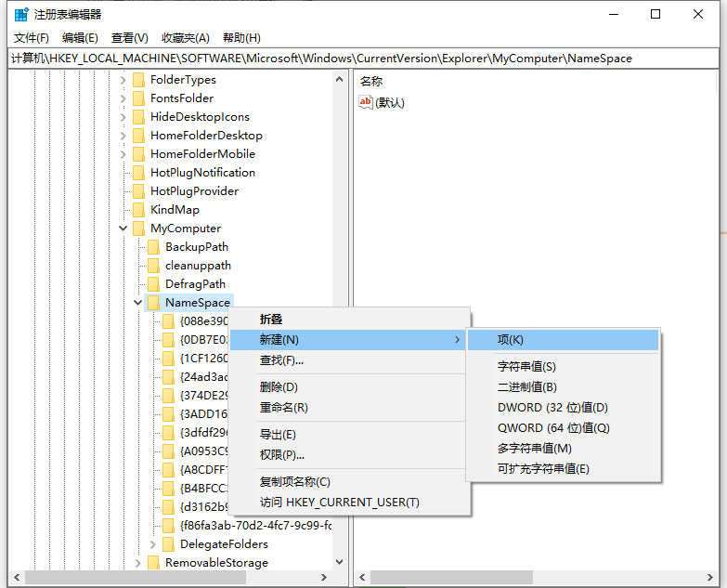This screenshot has width=727, height=588.
Task: Expand the FolderTypes tree node
Action: pos(123,80)
